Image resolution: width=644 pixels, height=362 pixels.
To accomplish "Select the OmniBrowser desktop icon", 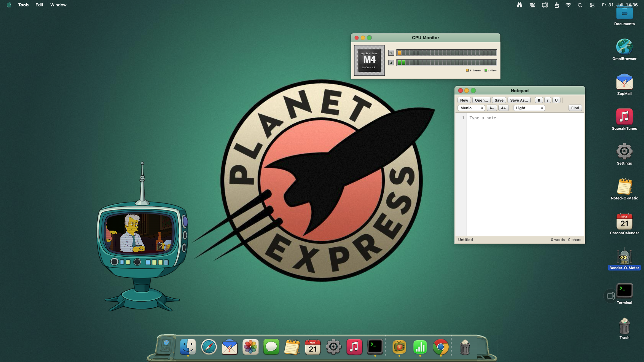I will click(624, 50).
